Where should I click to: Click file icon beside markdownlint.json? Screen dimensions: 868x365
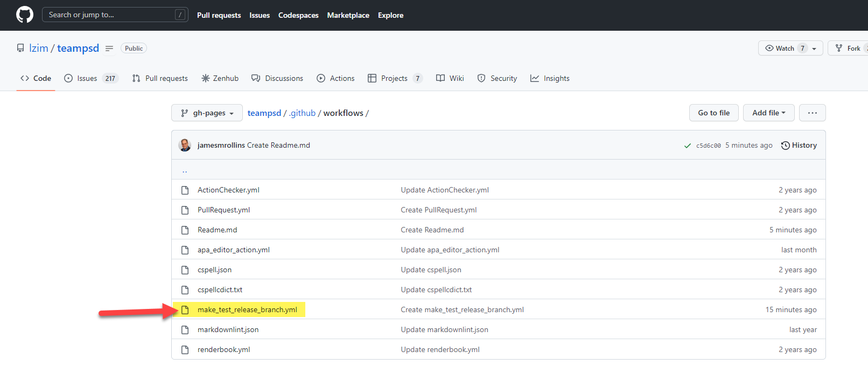185,329
